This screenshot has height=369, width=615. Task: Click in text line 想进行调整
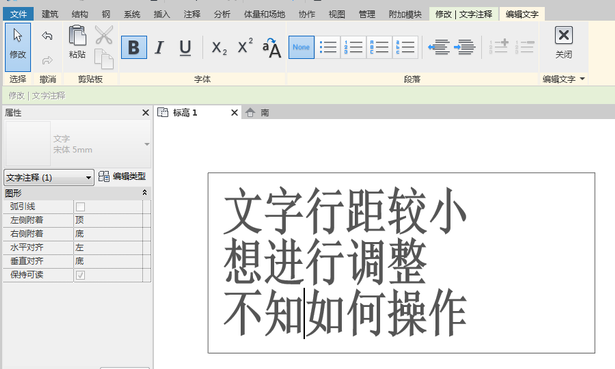pos(325,262)
